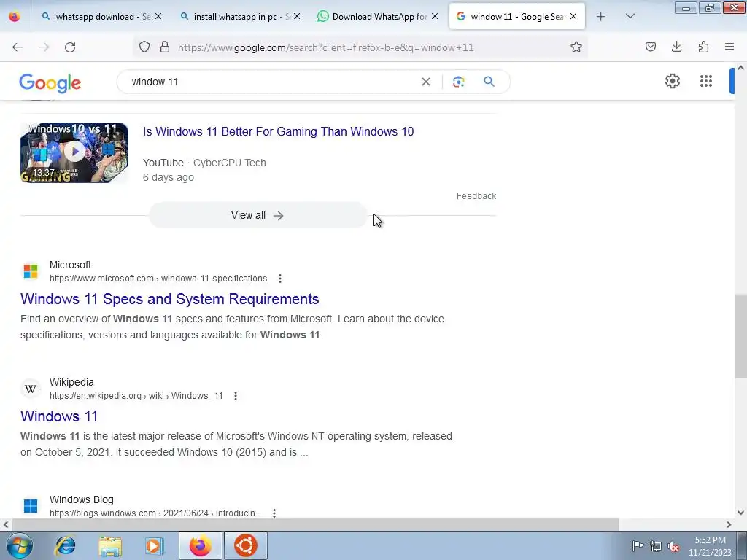Select window 11 Google Search tab

[517, 16]
